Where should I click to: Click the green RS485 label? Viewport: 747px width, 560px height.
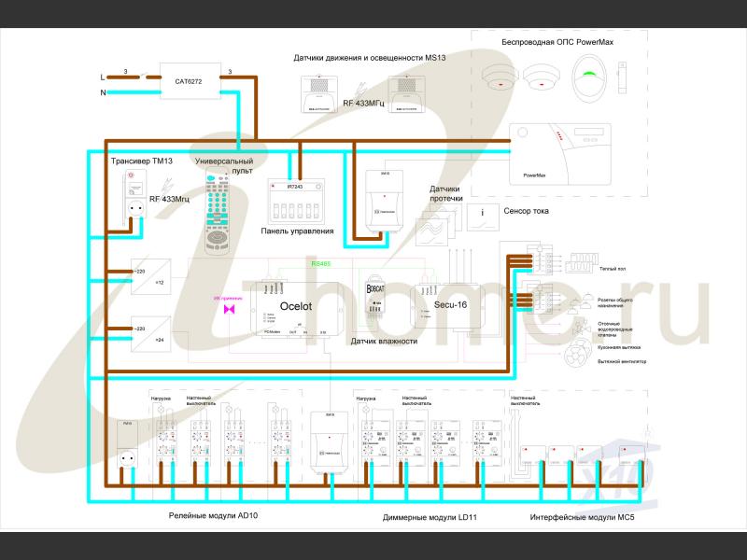click(320, 264)
